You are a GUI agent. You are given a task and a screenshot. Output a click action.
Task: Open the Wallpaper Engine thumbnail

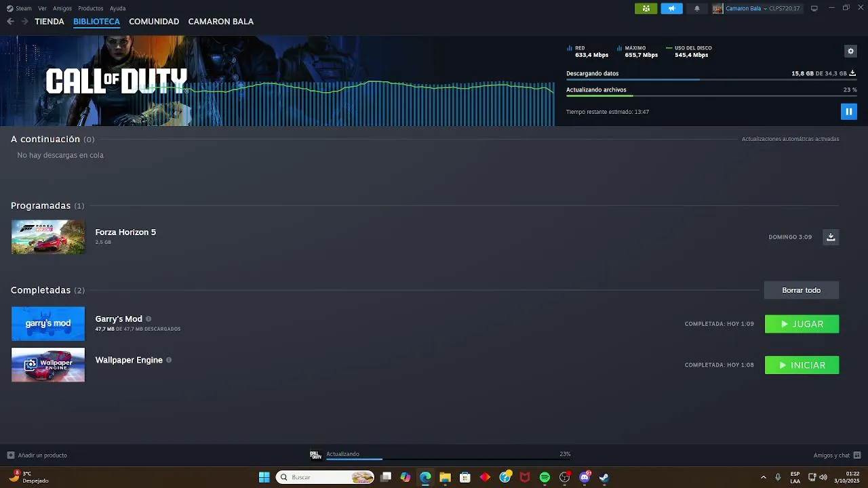(48, 365)
